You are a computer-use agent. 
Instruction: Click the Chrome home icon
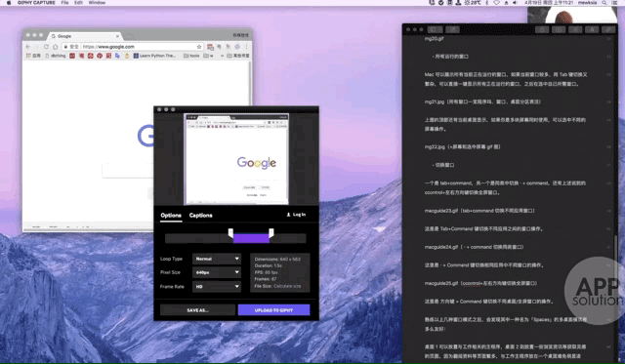56,47
